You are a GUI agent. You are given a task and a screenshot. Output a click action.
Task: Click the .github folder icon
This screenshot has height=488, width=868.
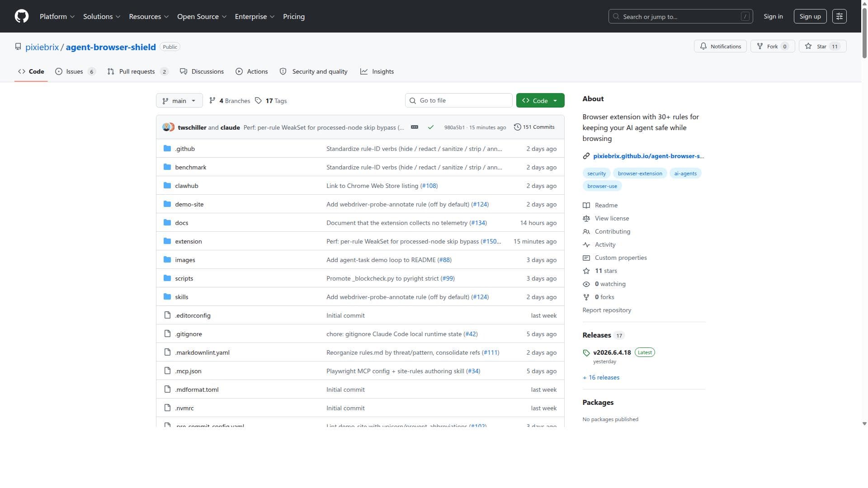[167, 148]
